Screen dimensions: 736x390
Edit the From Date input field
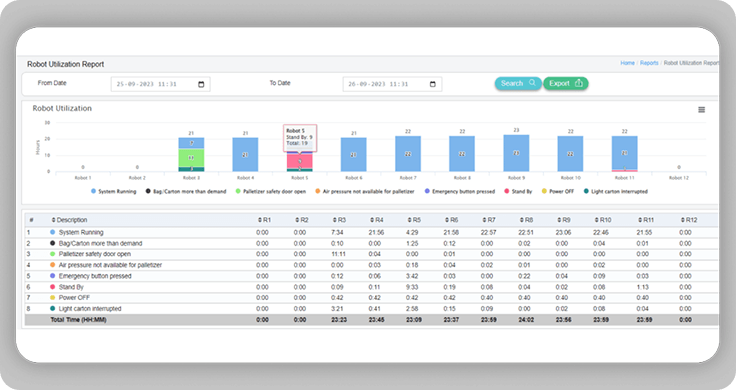pos(161,84)
